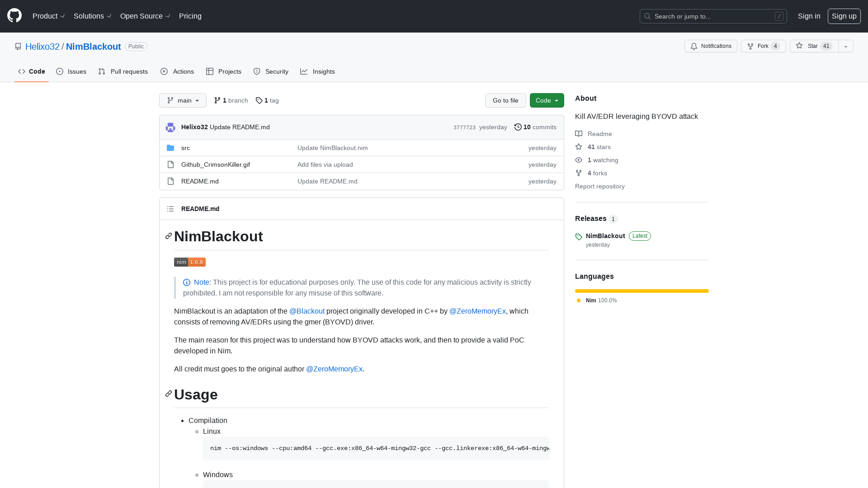This screenshot has width=868, height=488.
Task: Open the star list dropdown arrow
Action: tap(846, 46)
